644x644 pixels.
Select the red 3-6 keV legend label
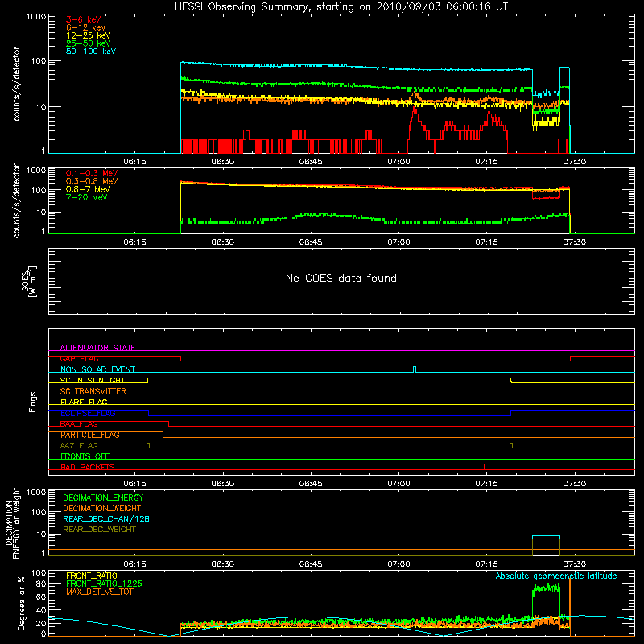(84, 19)
